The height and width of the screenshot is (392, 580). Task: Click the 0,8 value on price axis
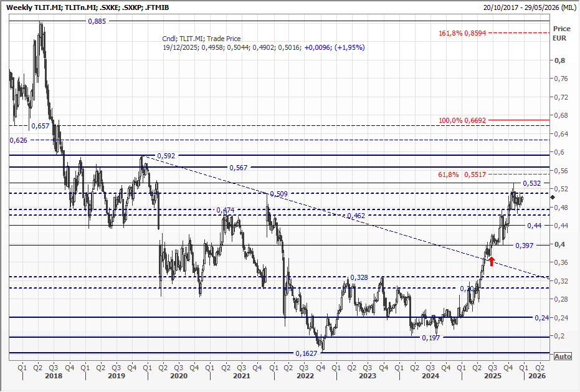(x=560, y=60)
